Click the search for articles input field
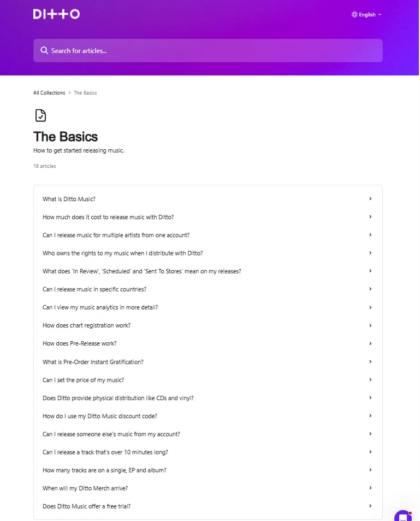The width and height of the screenshot is (420, 521). [208, 50]
